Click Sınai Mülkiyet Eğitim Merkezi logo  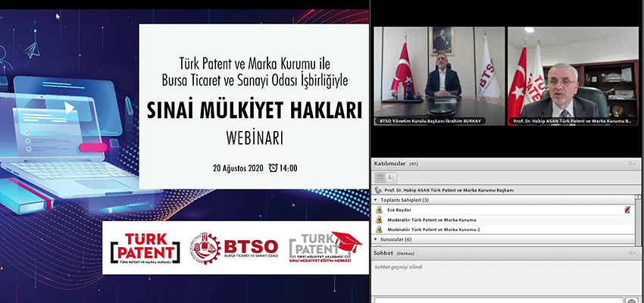pos(325,248)
